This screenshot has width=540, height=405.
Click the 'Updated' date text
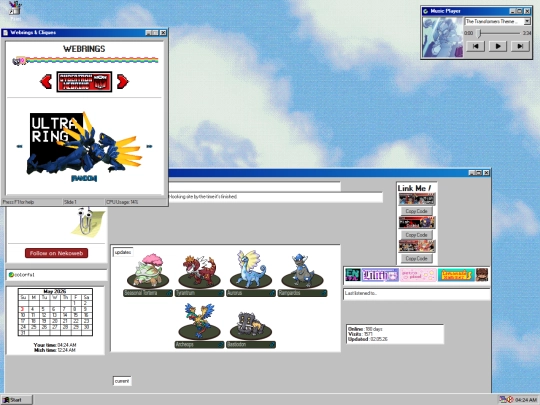[x=367, y=339]
